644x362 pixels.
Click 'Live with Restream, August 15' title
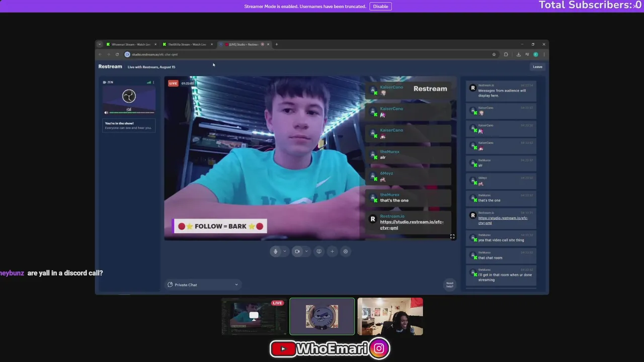tap(151, 67)
